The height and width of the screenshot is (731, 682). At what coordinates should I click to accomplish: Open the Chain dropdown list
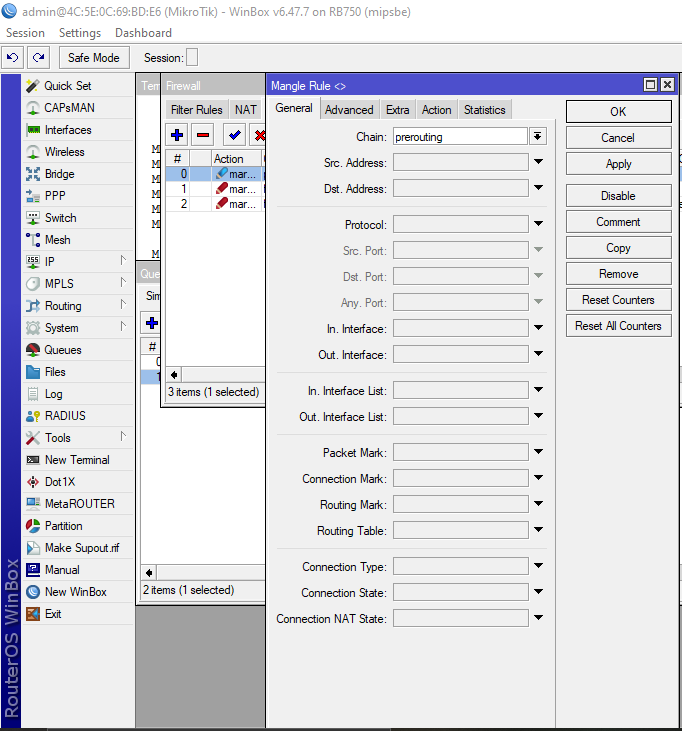point(537,136)
